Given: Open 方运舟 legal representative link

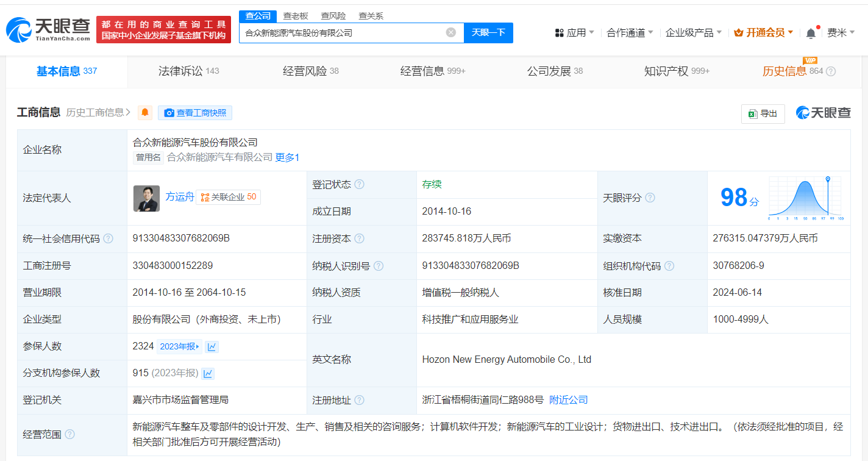Looking at the screenshot, I should (x=180, y=197).
